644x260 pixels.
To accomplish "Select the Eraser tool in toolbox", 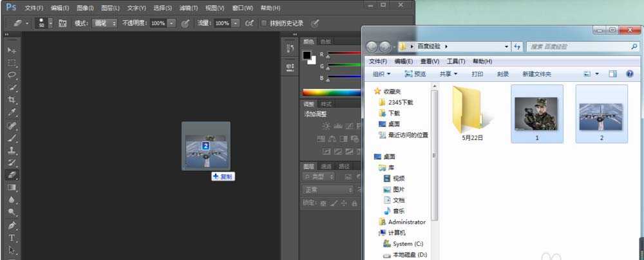I will (x=12, y=175).
